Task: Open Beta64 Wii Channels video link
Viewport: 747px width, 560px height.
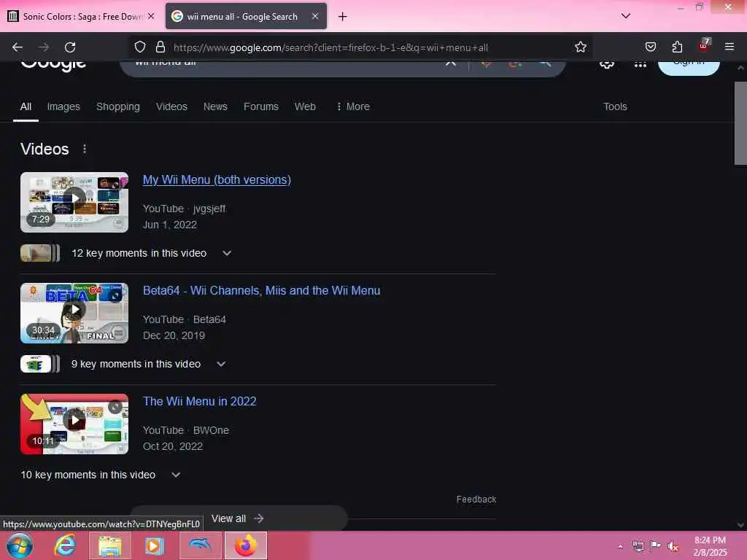Action: click(262, 290)
